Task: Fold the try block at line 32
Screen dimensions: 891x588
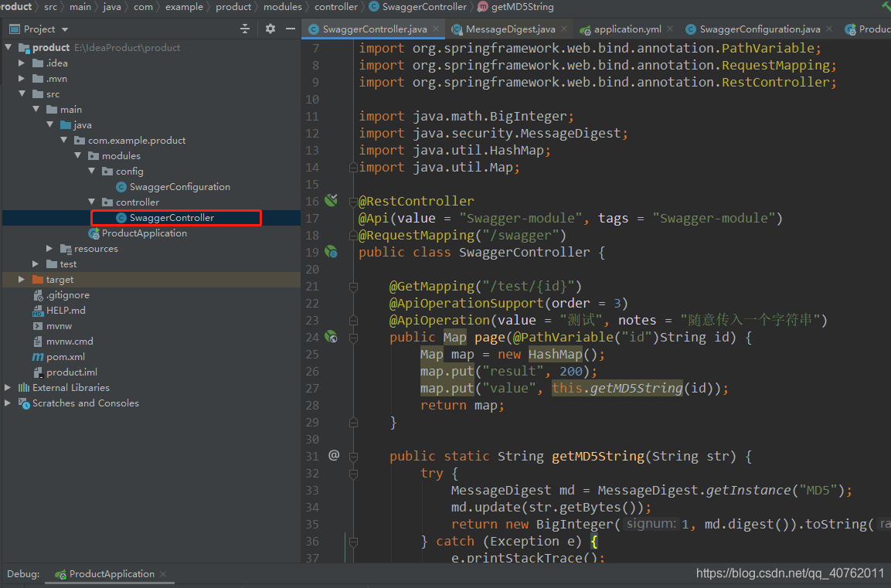Action: click(353, 473)
